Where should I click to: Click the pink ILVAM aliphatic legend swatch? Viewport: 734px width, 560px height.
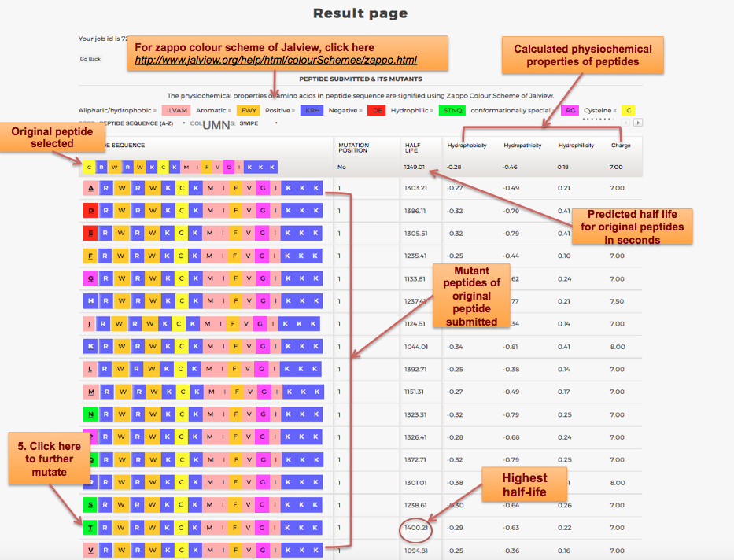click(177, 110)
